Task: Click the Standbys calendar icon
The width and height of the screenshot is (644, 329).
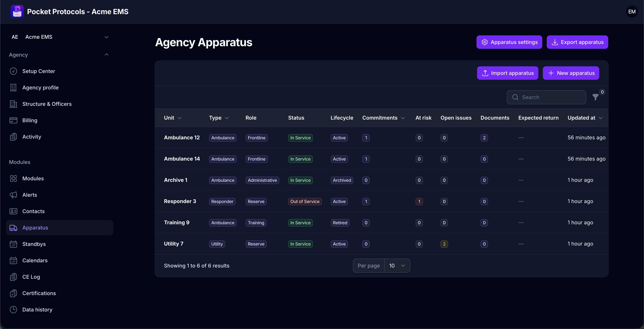Action: (13, 244)
